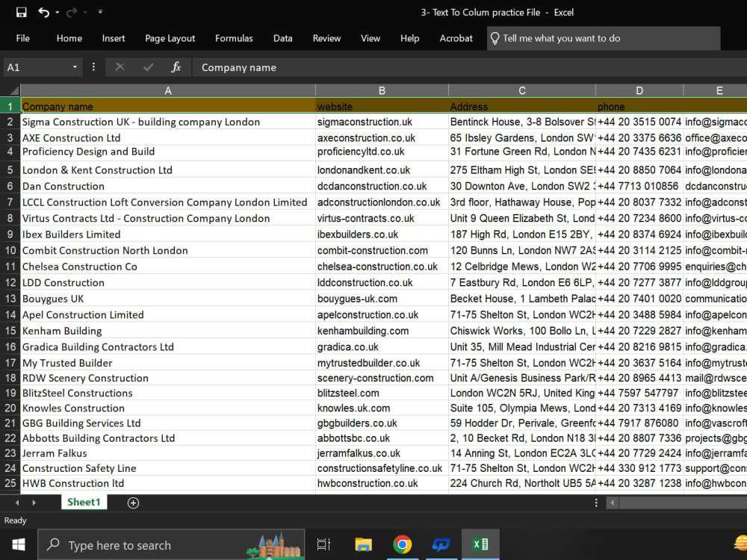Select cell '+44 7713 010856'
The width and height of the screenshot is (747, 560).
click(639, 186)
